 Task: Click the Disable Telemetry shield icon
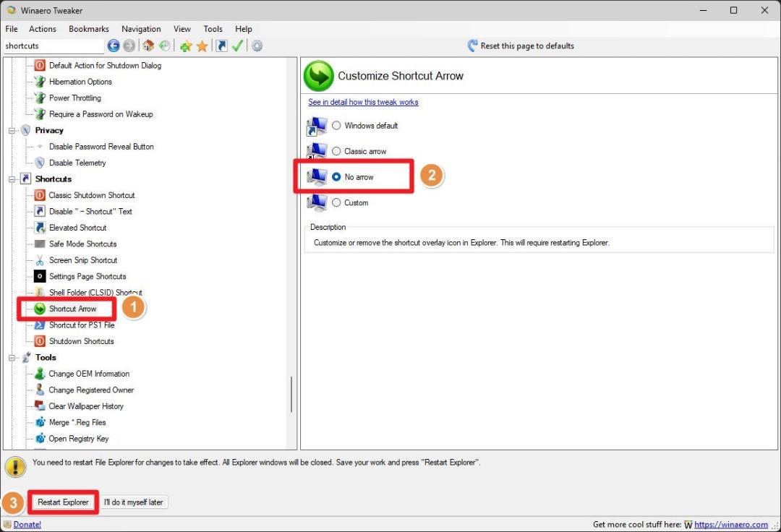pyautogui.click(x=40, y=163)
